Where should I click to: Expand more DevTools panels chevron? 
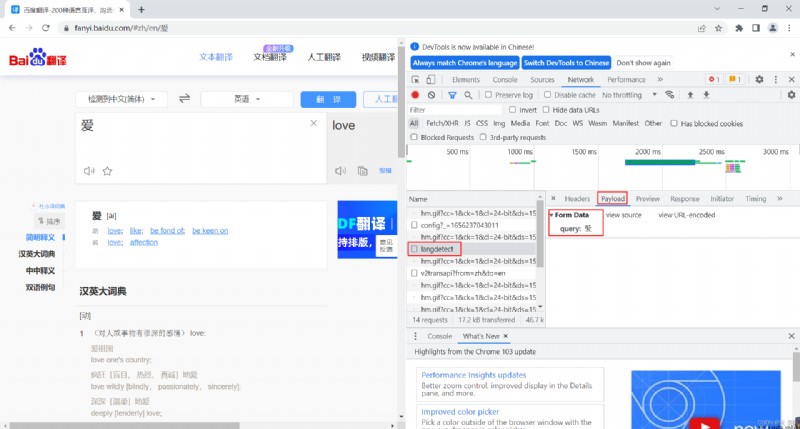(x=660, y=80)
